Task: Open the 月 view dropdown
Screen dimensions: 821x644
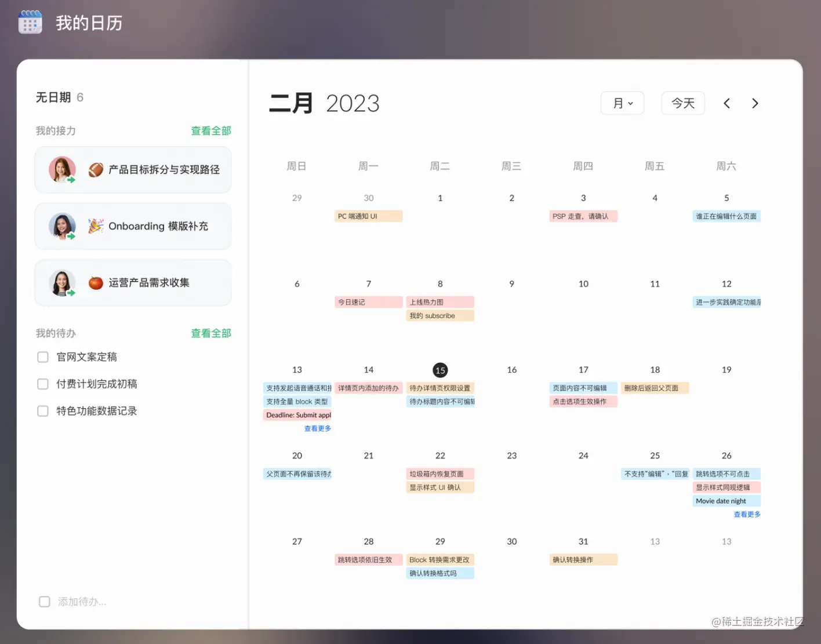Action: click(x=623, y=103)
